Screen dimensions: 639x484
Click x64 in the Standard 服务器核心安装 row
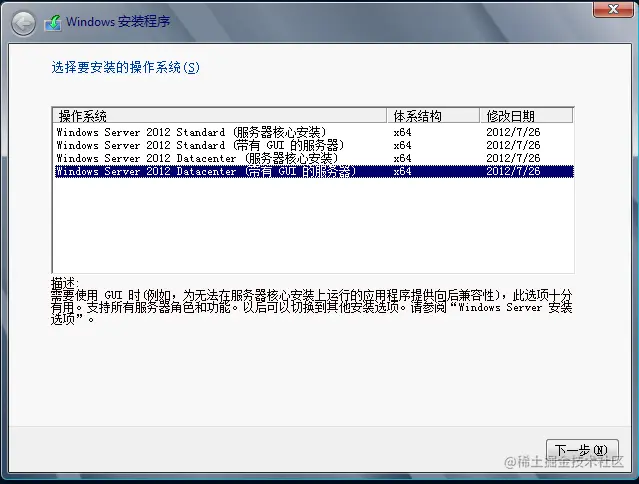click(402, 132)
